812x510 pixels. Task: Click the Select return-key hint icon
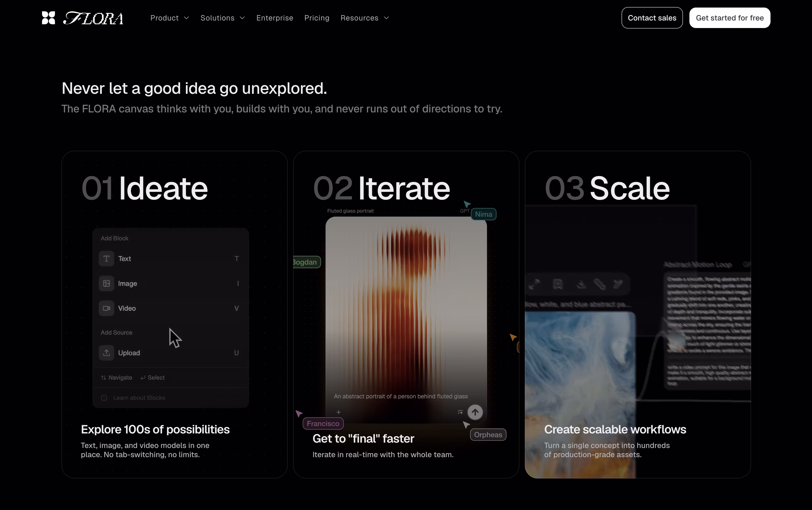[x=143, y=378]
